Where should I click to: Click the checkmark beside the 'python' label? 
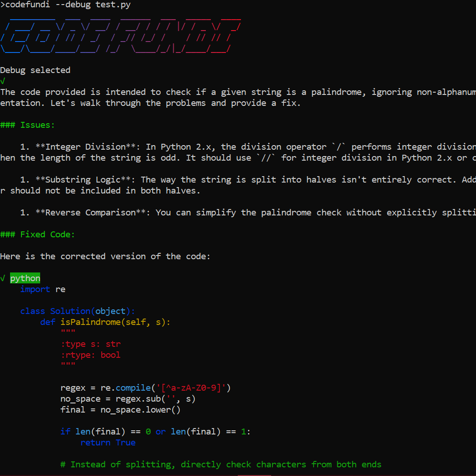tap(3, 278)
